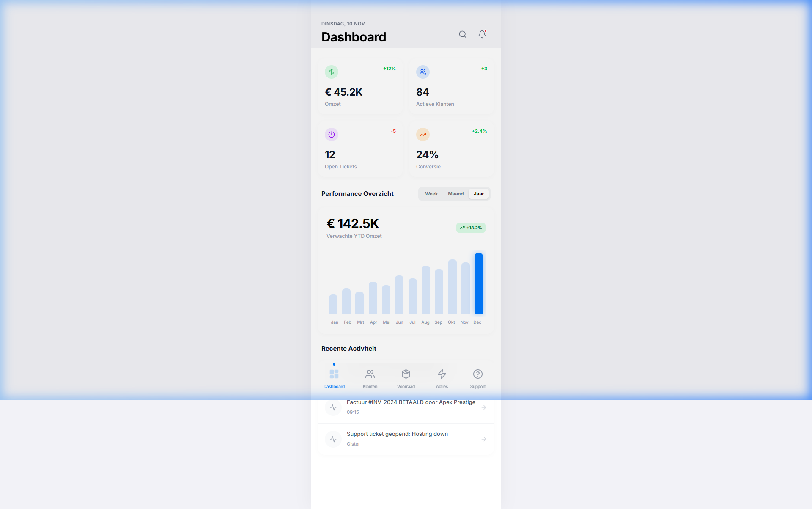Open details arrow next to Gister activity

tap(483, 439)
